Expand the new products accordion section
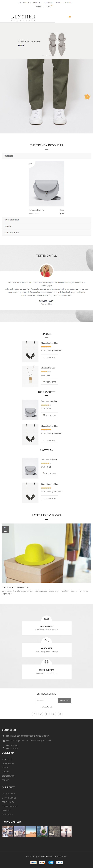 tap(46, 220)
